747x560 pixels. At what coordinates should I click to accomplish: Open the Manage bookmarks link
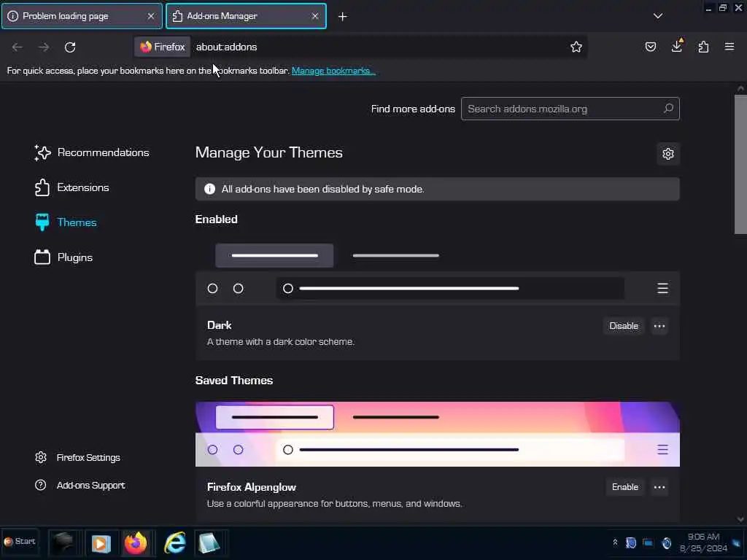coord(333,71)
